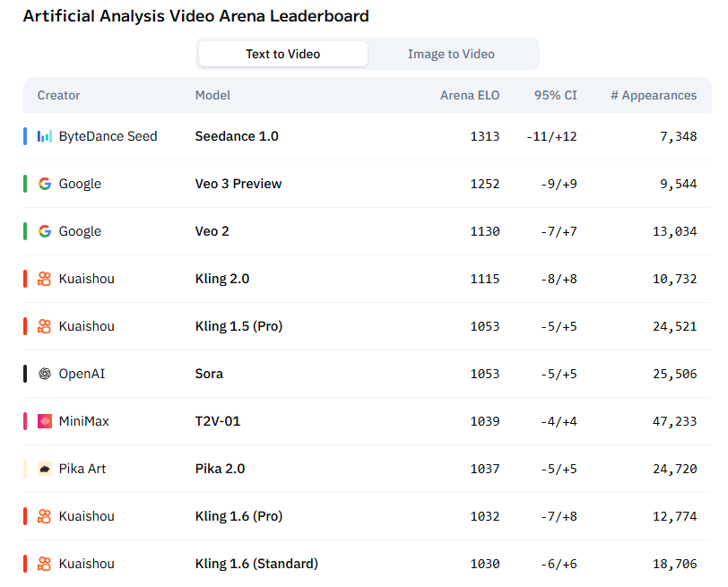Click the appearances count 24,720

[x=674, y=469]
